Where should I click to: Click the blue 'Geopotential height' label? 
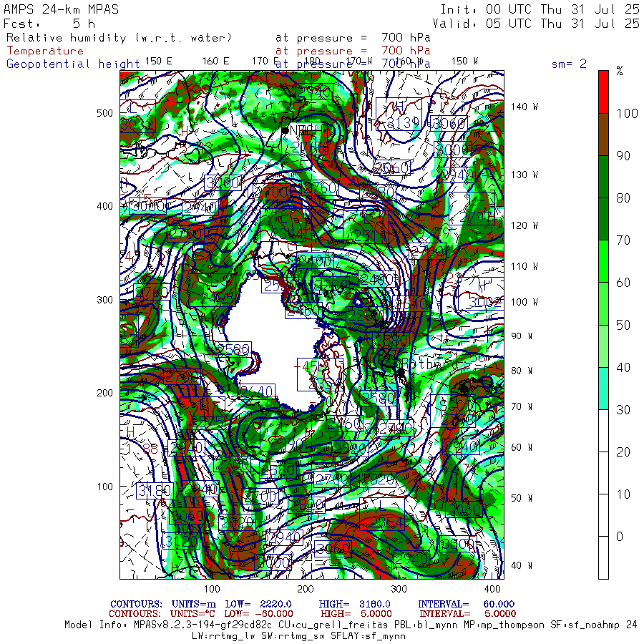click(x=73, y=64)
